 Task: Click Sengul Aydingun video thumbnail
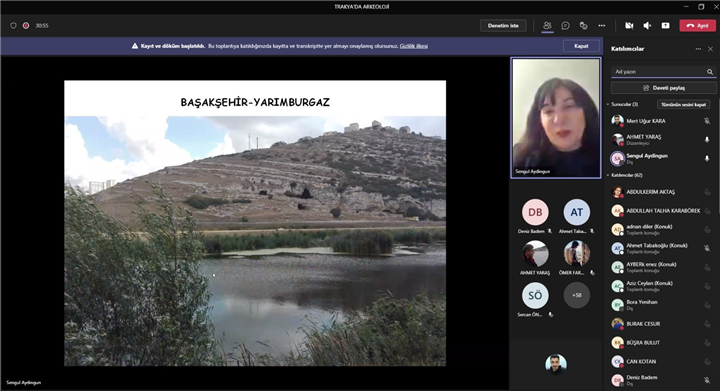pos(556,117)
